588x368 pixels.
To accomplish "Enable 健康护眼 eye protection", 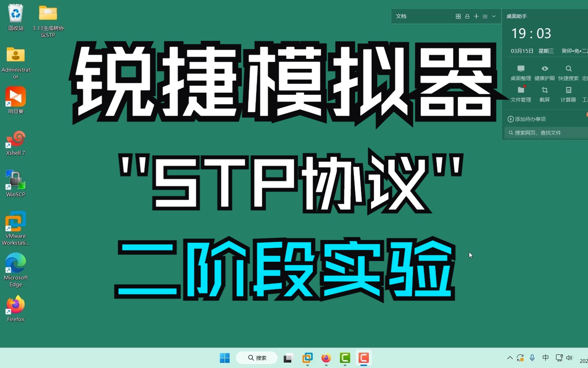I will [545, 73].
